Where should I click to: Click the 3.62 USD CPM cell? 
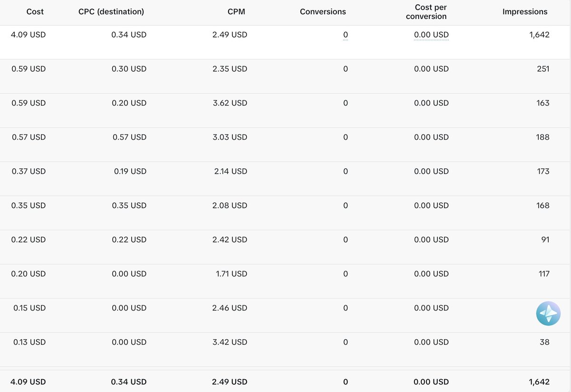coord(230,103)
